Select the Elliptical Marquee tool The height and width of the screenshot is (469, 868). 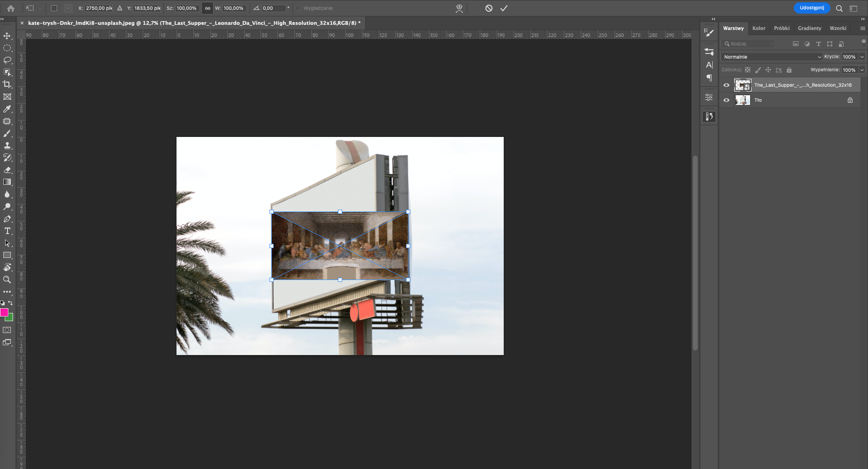(x=7, y=48)
